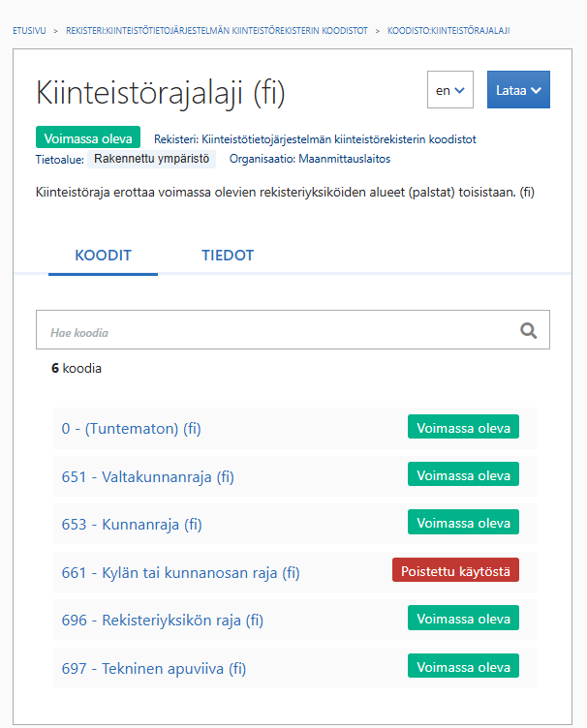Select code 653 - Kunnanraja
Screen dimensions: 587x728
[132, 525]
